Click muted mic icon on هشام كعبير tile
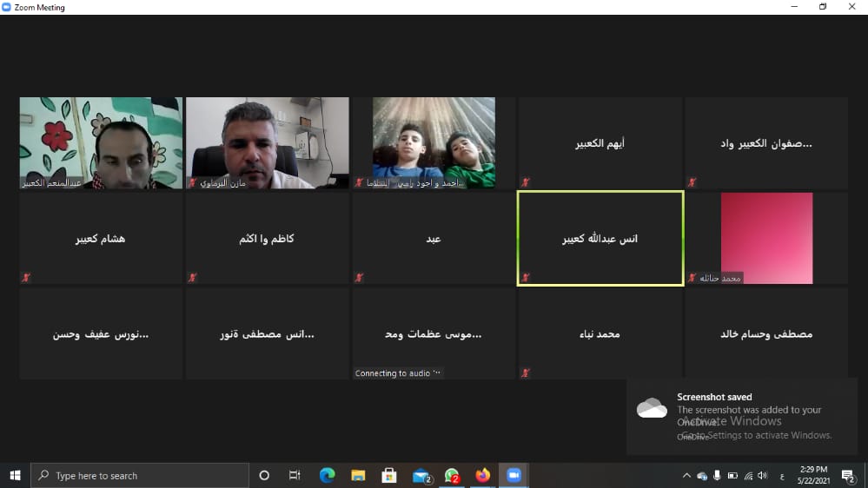868x488 pixels. (x=26, y=278)
